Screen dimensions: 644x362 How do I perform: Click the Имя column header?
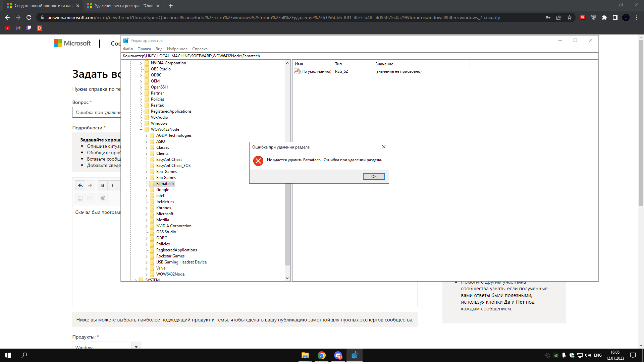coord(313,64)
